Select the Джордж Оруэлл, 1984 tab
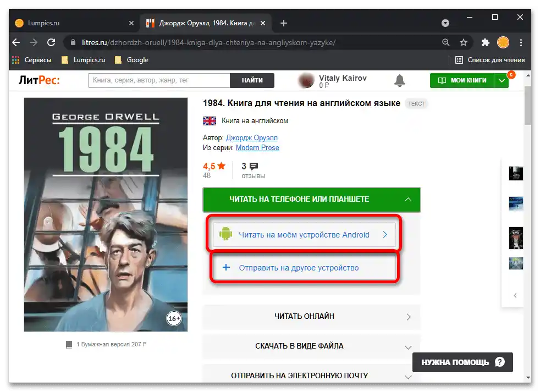The height and width of the screenshot is (392, 540). pyautogui.click(x=206, y=23)
